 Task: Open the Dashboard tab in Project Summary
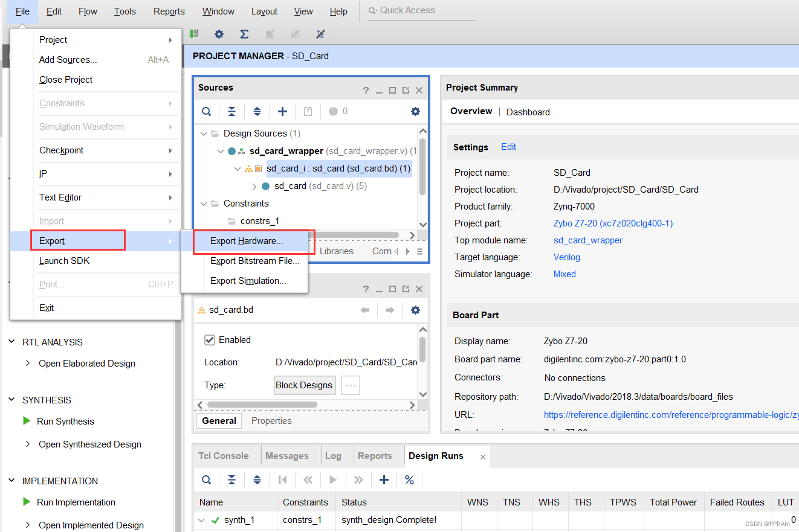click(528, 112)
